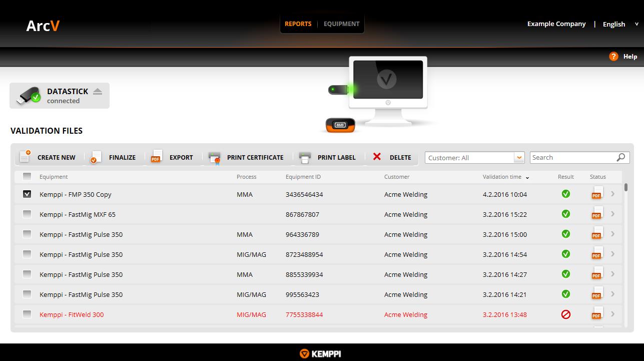
Task: Click the failed result icon for FitWeld 300
Action: click(x=566, y=314)
